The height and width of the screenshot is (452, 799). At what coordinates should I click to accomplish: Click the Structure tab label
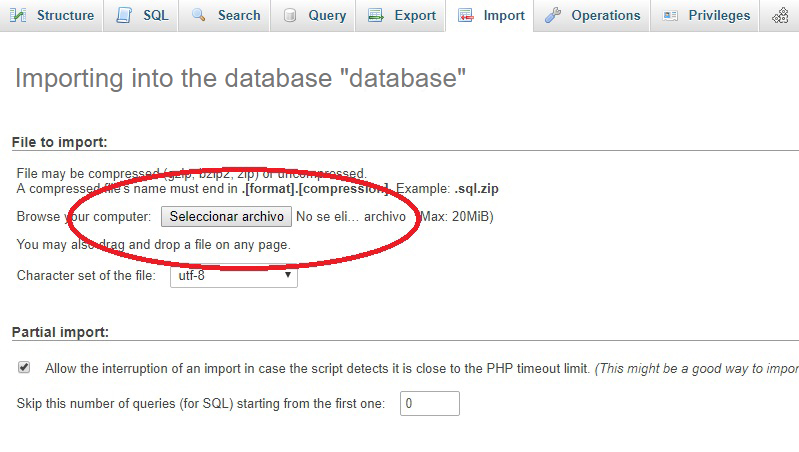(x=65, y=15)
